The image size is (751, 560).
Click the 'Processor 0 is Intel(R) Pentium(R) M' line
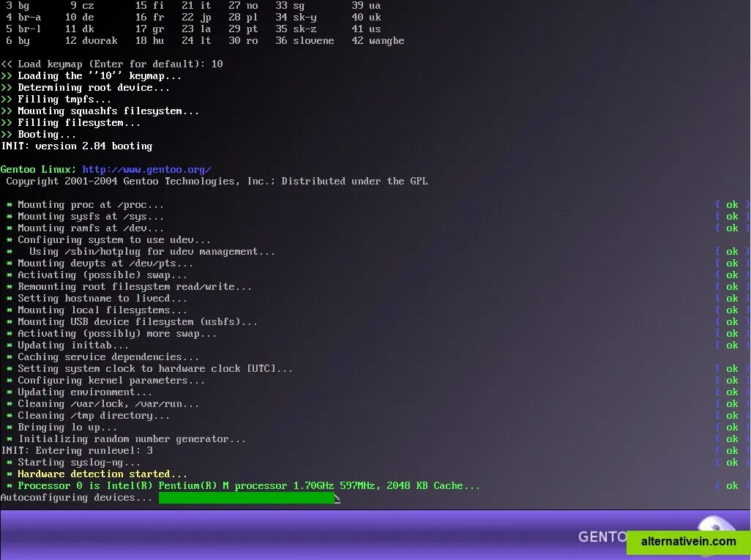click(x=243, y=486)
